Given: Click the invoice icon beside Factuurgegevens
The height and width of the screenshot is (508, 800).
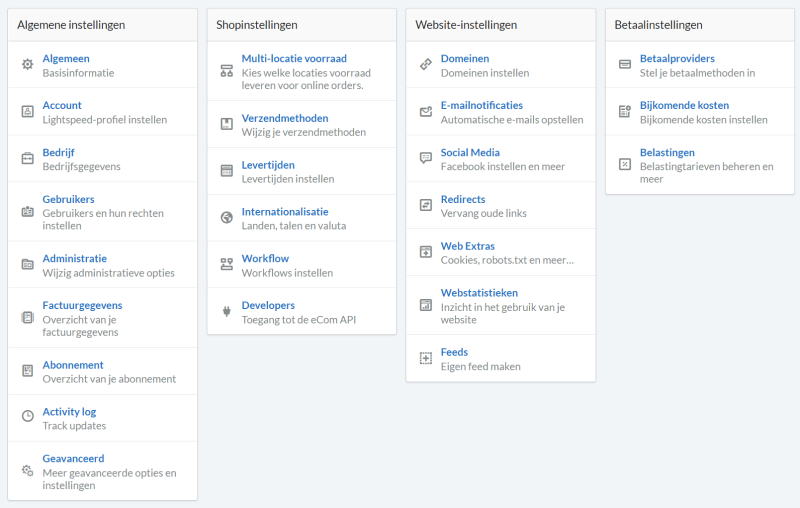Looking at the screenshot, I should click(28, 317).
